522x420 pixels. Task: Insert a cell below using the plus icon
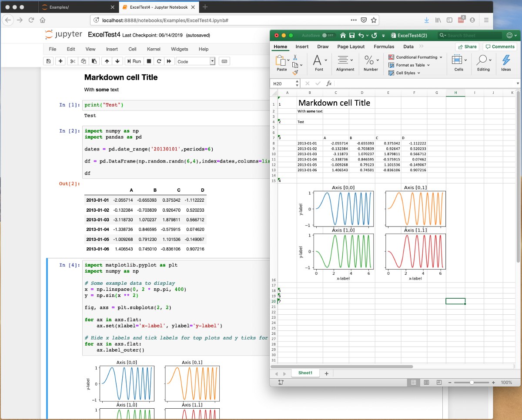tap(60, 61)
